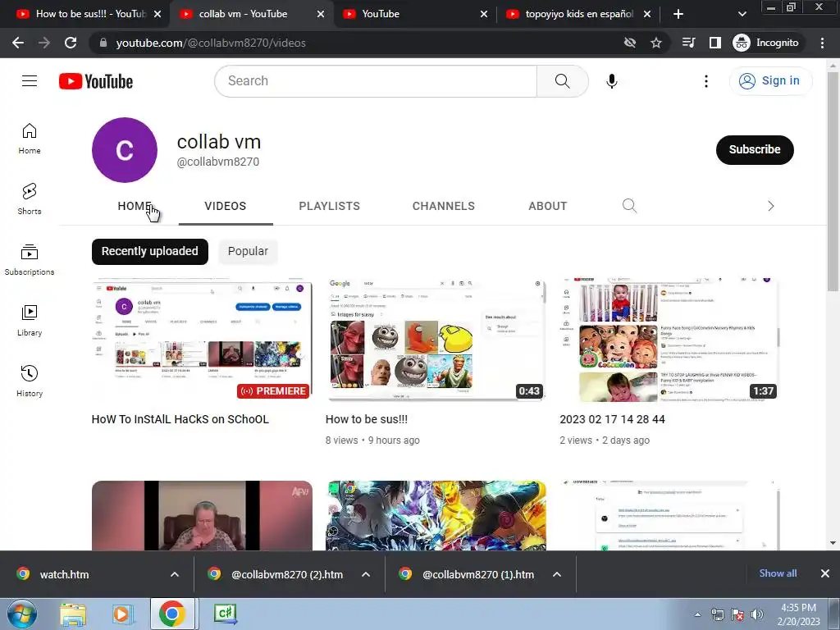Screen dimensions: 840x630
Task: Open video title '2023 02 17 14 28 44'
Action: point(612,419)
